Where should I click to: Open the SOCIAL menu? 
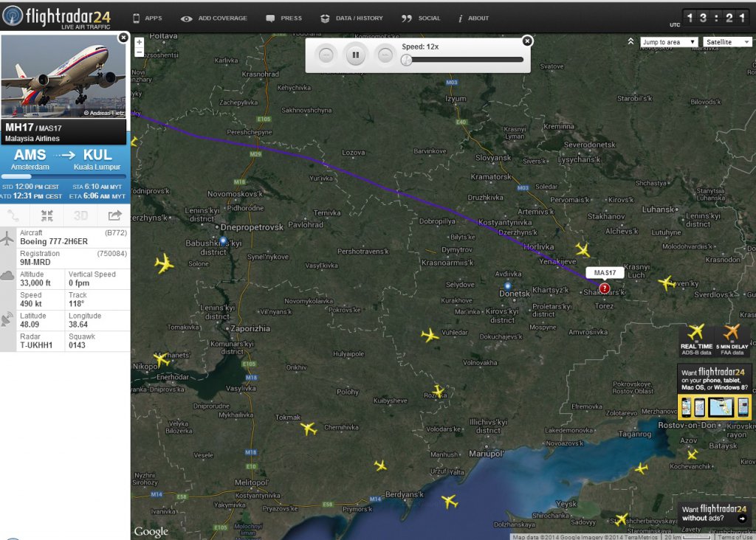(x=421, y=18)
